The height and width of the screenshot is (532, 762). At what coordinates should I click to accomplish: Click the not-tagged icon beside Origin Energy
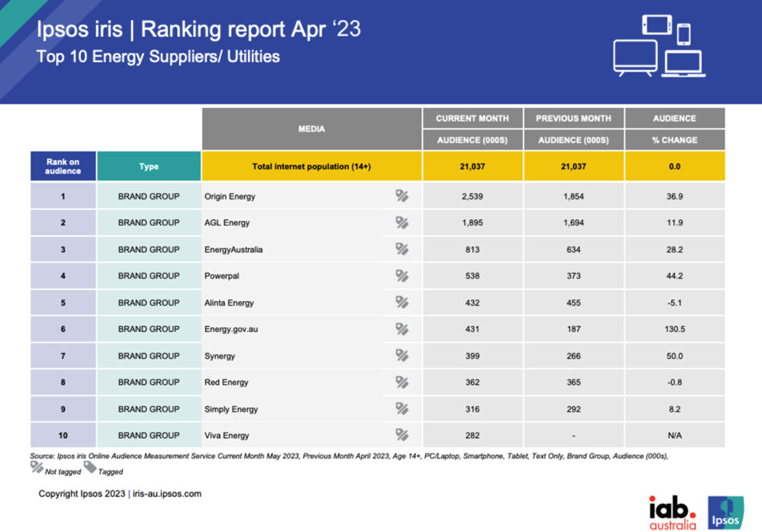click(x=402, y=196)
